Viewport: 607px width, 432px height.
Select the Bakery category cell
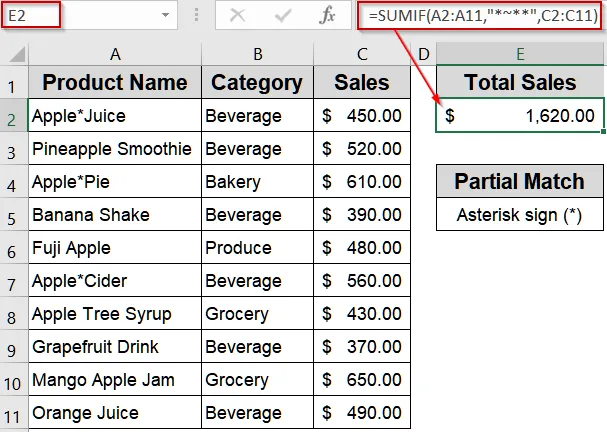(x=257, y=181)
